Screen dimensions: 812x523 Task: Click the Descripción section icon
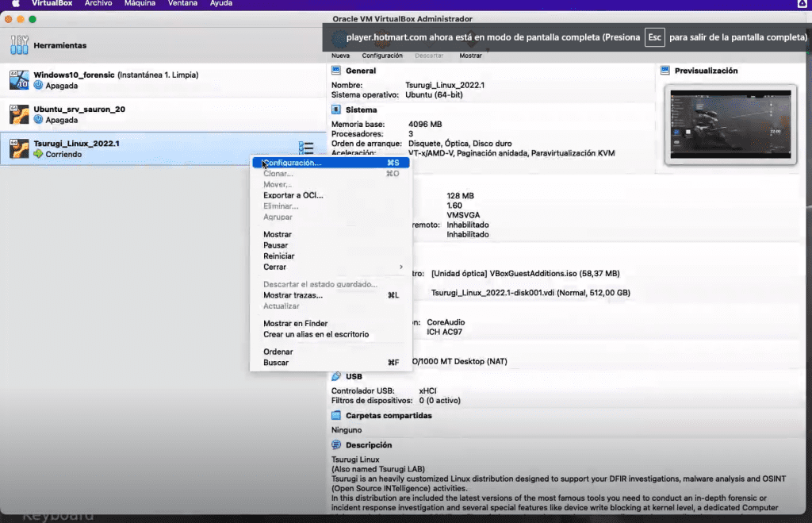[x=336, y=444]
